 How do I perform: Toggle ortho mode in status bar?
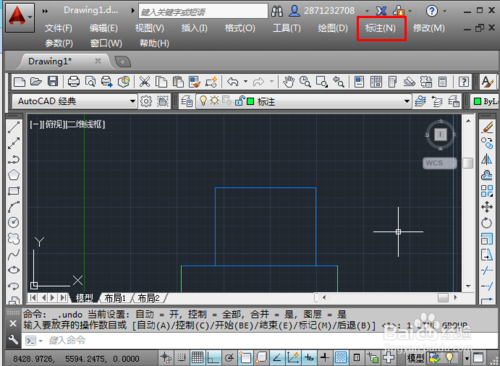click(213, 358)
